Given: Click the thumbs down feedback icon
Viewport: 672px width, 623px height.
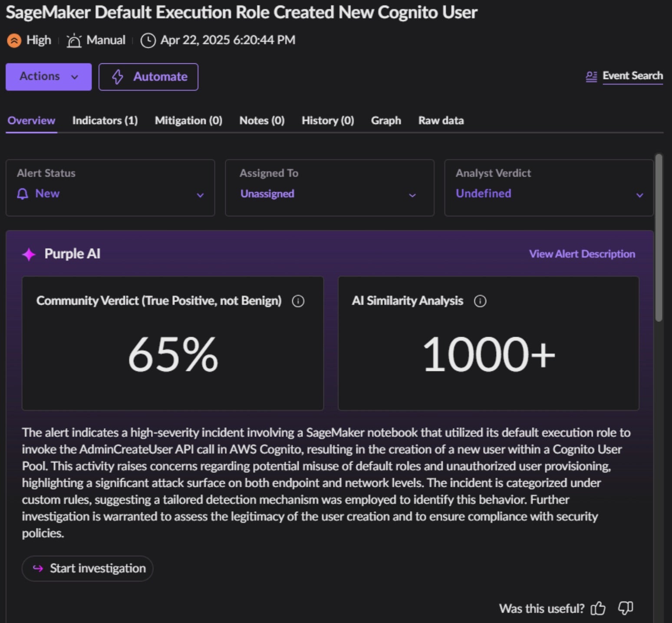Looking at the screenshot, I should coord(625,608).
